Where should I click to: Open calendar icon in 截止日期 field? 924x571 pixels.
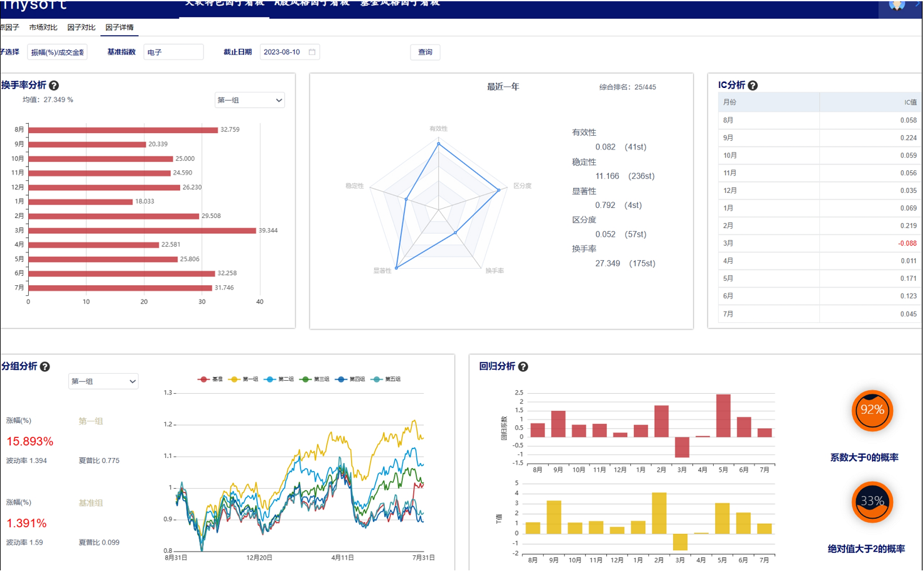click(312, 52)
